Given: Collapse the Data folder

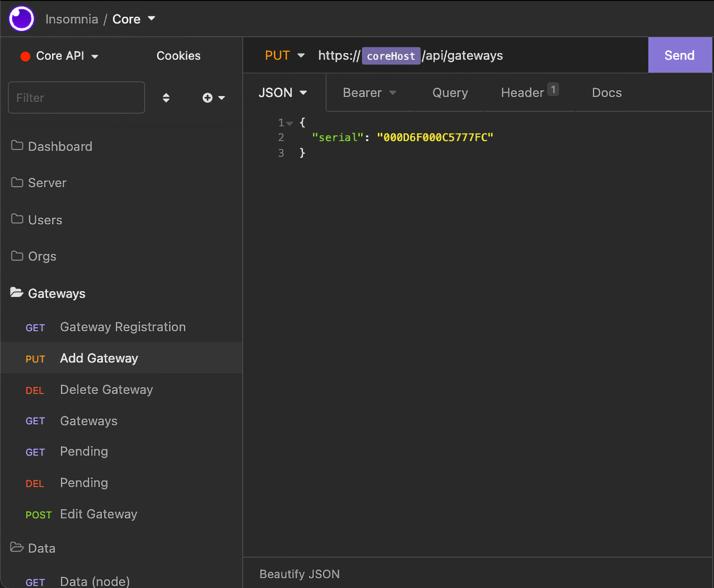Looking at the screenshot, I should pos(41,548).
